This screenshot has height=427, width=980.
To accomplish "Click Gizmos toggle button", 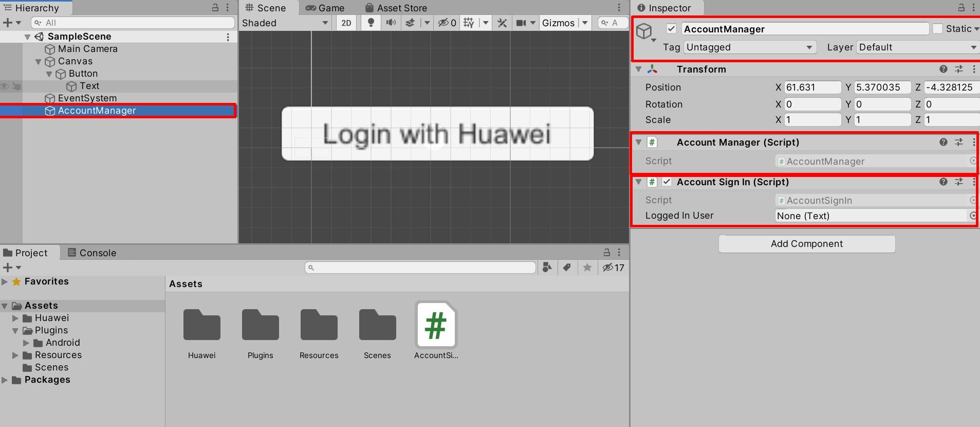I will [x=558, y=23].
